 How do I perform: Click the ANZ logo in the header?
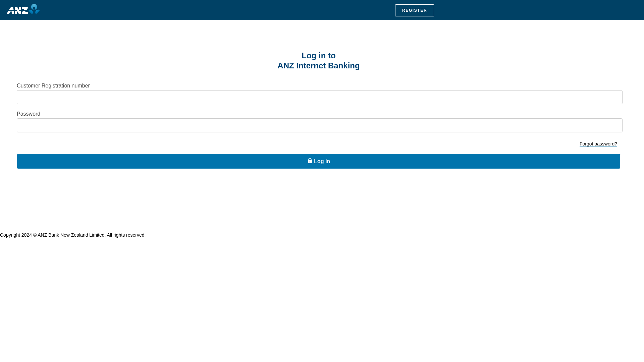click(x=23, y=9)
